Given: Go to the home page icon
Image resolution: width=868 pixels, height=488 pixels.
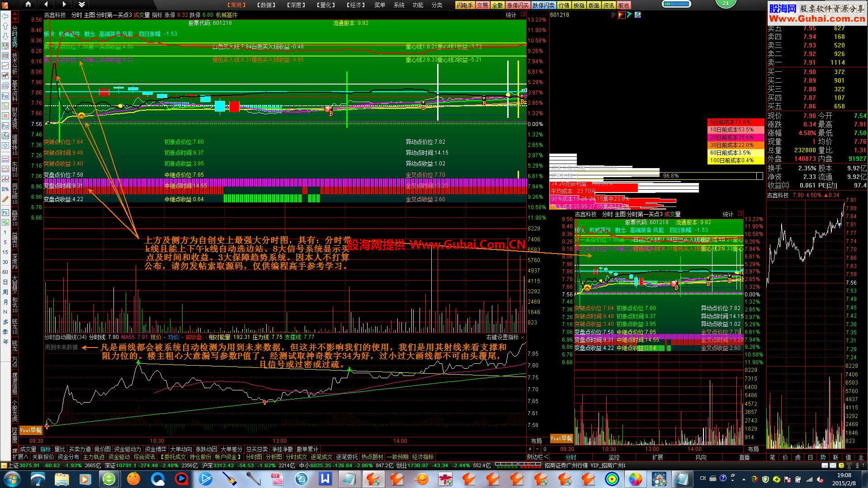Looking at the screenshot, I should (x=28, y=5).
